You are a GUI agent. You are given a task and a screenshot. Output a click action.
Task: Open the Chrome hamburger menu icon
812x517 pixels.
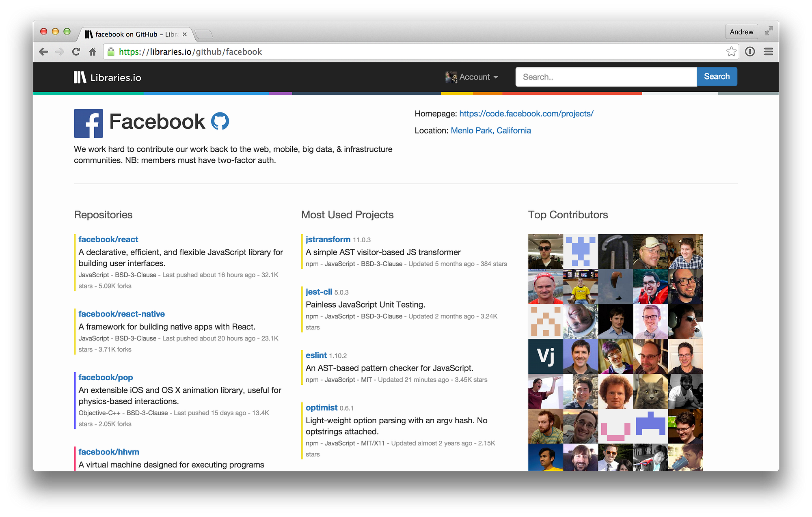pyautogui.click(x=768, y=52)
